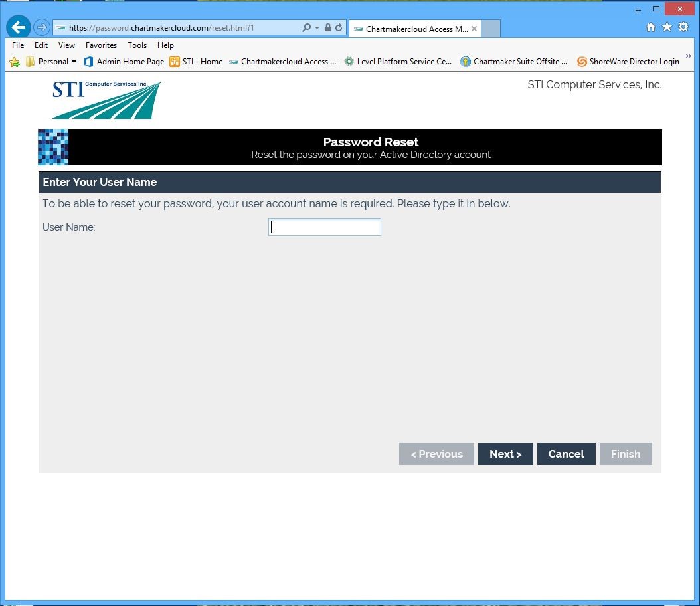The image size is (700, 606).
Task: Click the Home icon in browser toolbar
Action: pyautogui.click(x=651, y=27)
